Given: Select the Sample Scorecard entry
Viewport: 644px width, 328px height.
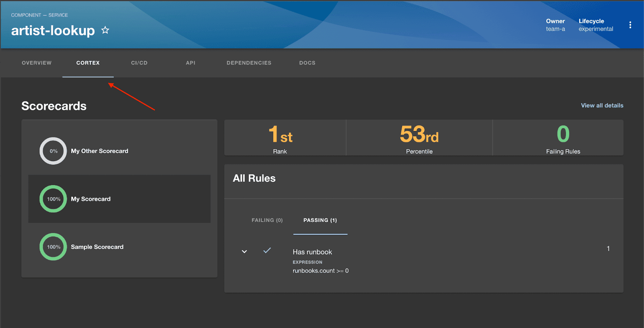Looking at the screenshot, I should (119, 247).
